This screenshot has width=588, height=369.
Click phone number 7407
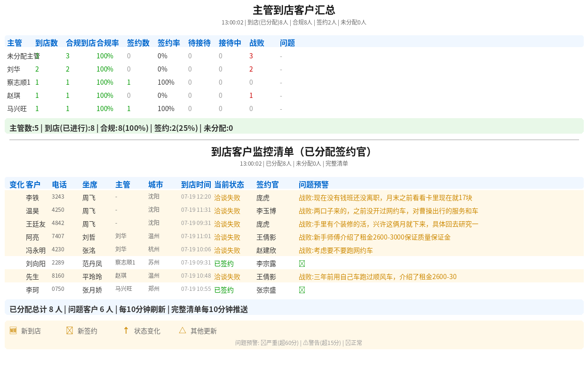pyautogui.click(x=58, y=236)
